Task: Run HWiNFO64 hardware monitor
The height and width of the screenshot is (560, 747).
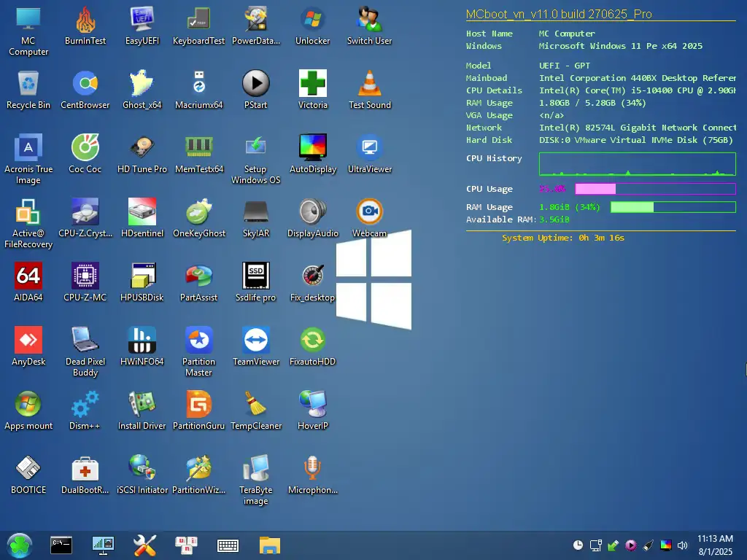Action: [142, 341]
